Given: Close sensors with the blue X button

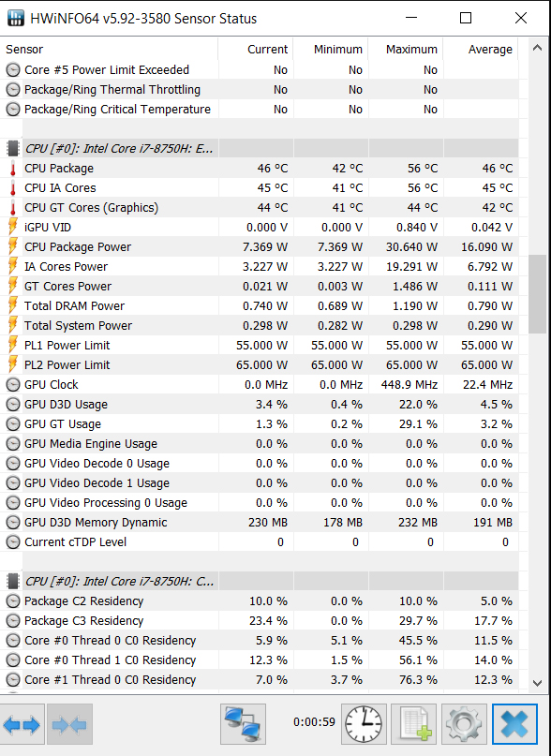Looking at the screenshot, I should (514, 724).
